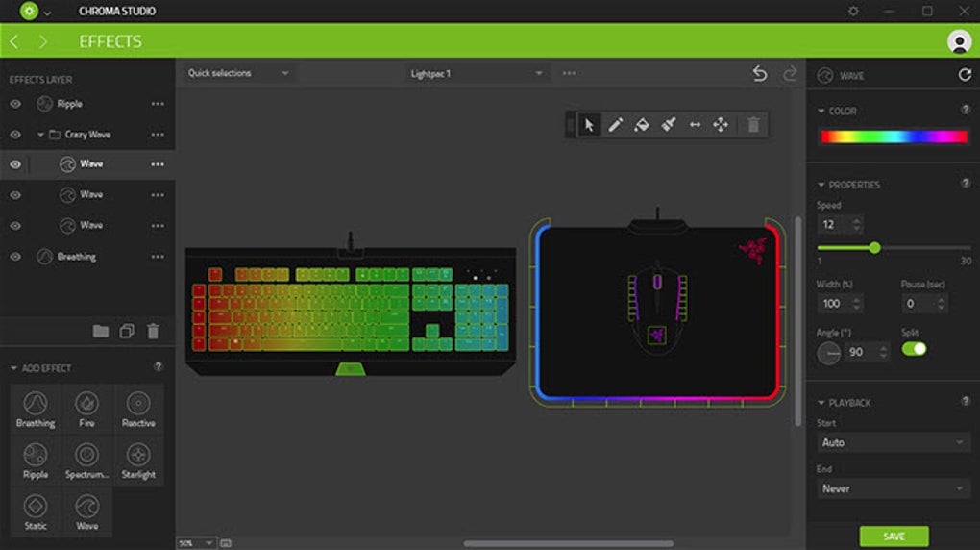The image size is (980, 550).
Task: Open settings gear in title bar
Action: (853, 12)
